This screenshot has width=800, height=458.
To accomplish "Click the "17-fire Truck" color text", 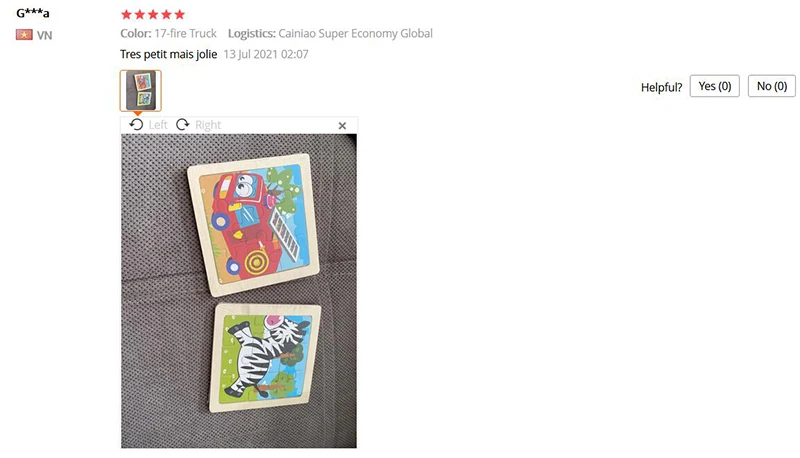I will [x=185, y=33].
